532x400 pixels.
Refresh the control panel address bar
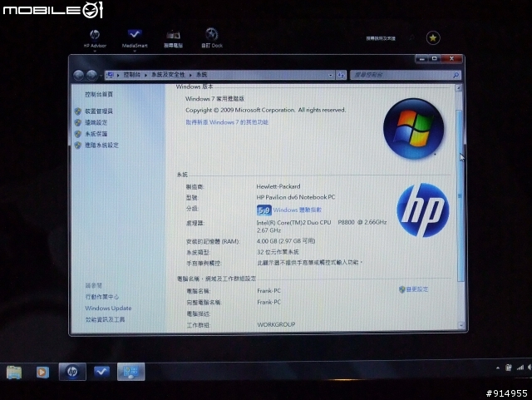341,75
